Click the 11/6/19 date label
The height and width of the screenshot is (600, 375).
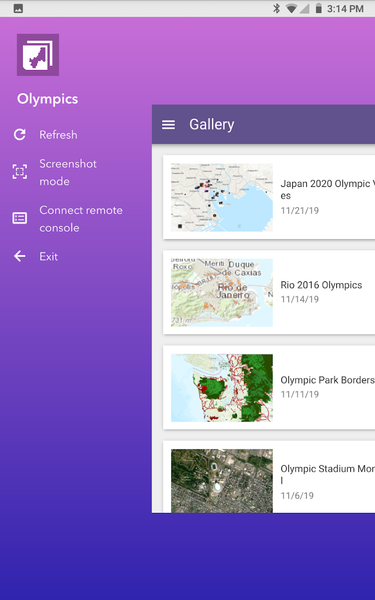[297, 496]
